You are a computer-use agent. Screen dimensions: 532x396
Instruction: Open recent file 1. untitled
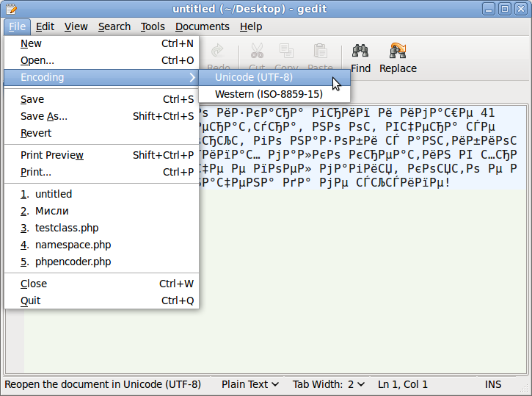(101, 194)
